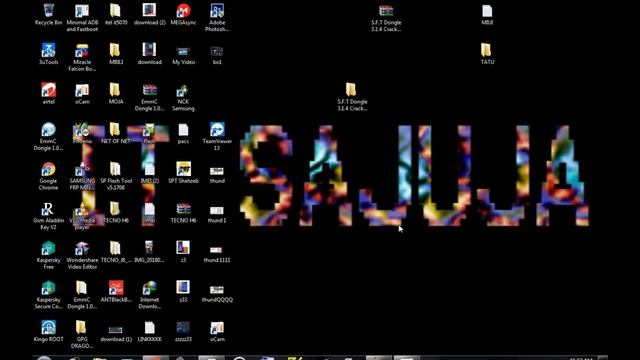
Task: Open the Recycle Bin desktop icon
Action: 48,11
